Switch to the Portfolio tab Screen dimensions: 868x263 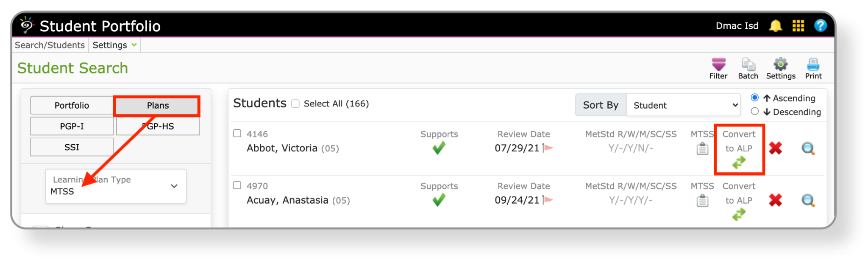72,106
